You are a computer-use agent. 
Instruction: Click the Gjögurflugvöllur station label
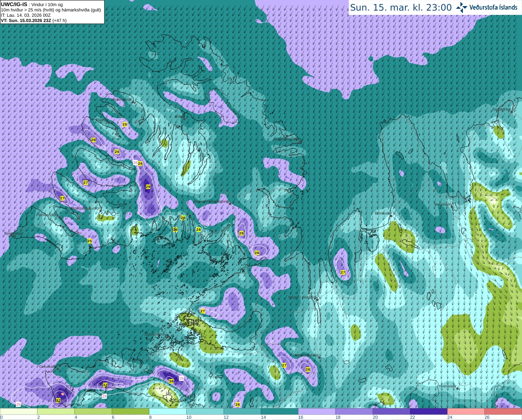pyautogui.click(x=287, y=139)
